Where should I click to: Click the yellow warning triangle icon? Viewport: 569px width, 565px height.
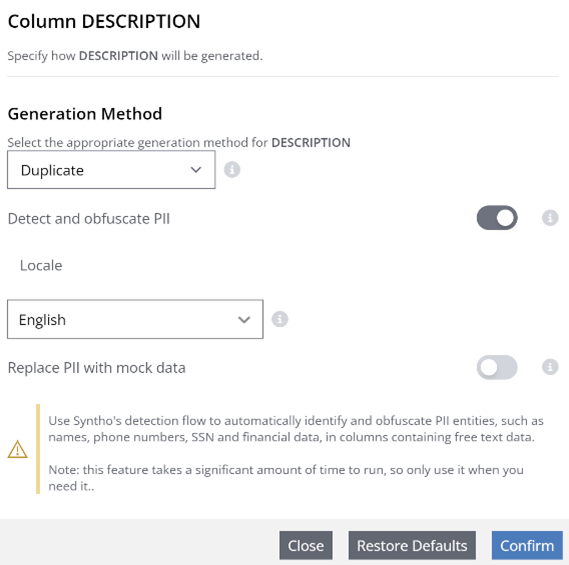tap(17, 449)
